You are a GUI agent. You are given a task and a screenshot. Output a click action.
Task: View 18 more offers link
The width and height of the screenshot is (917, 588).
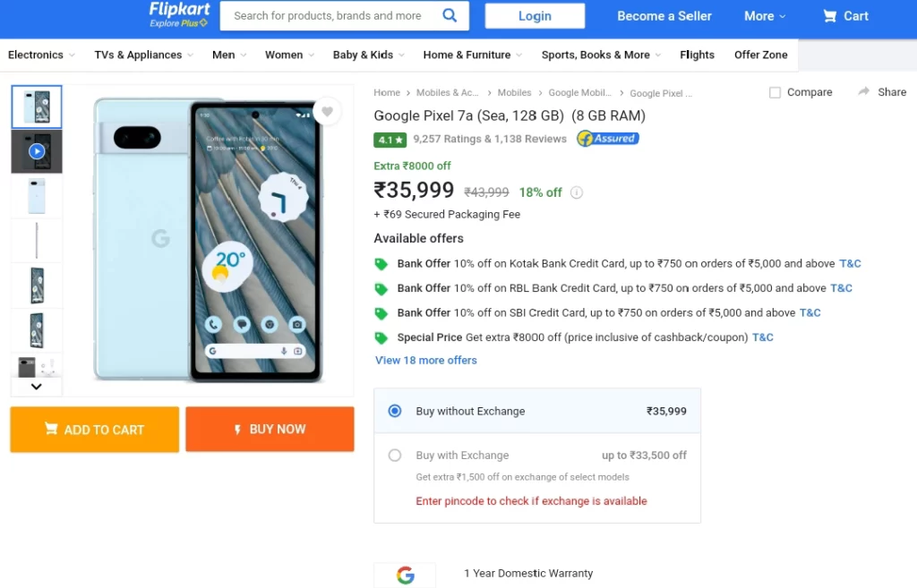click(426, 361)
